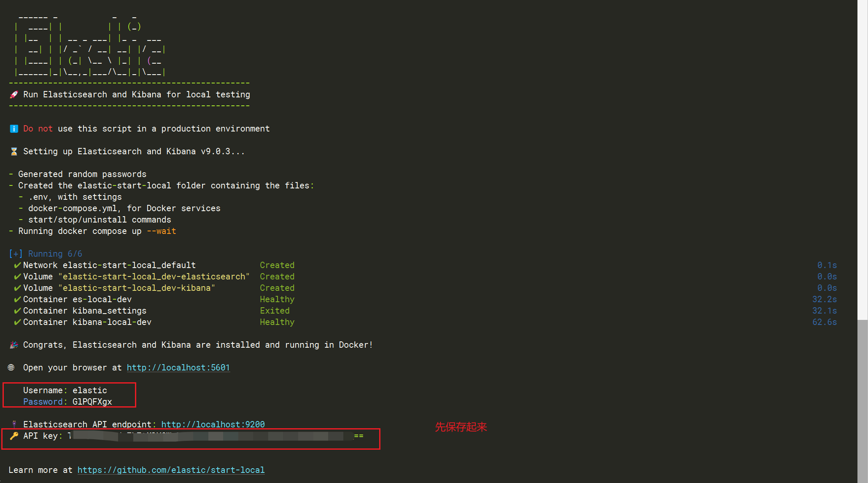
Task: Click 'start/stop/uninstall commands' line
Action: (x=100, y=220)
